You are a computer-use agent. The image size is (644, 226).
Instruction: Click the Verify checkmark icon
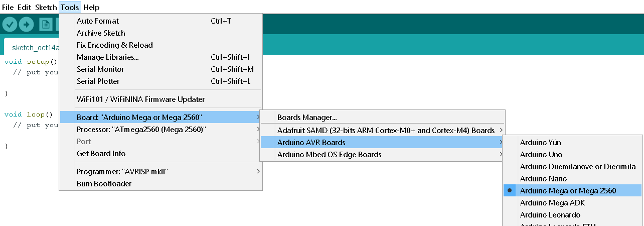10,24
